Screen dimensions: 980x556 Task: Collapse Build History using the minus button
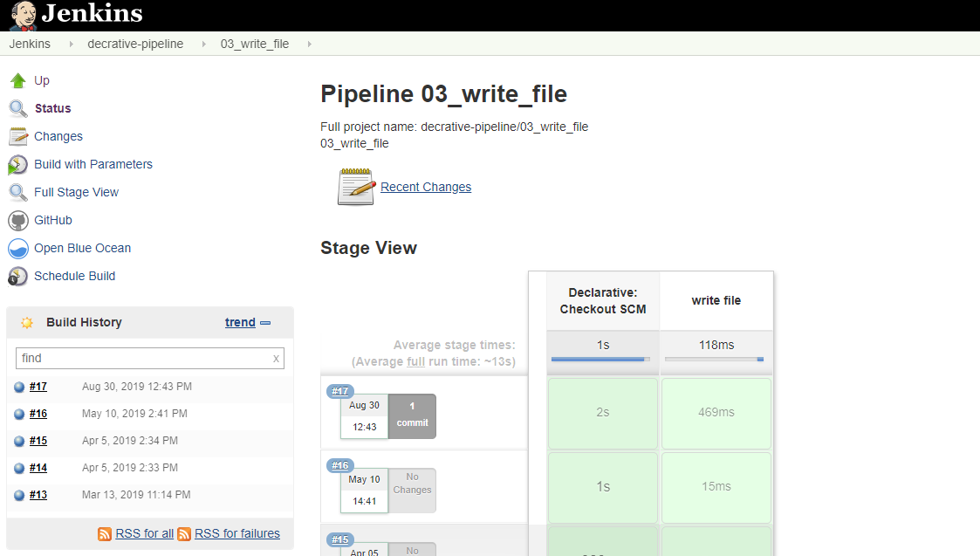pos(265,323)
